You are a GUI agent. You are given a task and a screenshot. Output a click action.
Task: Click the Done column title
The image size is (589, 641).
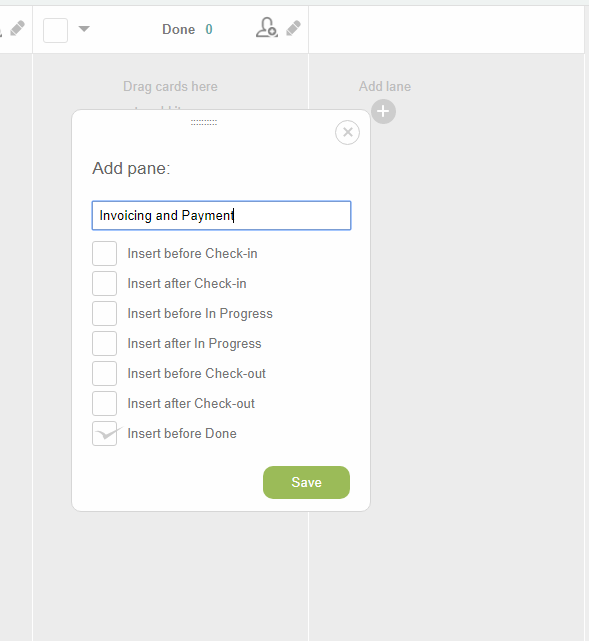point(179,29)
